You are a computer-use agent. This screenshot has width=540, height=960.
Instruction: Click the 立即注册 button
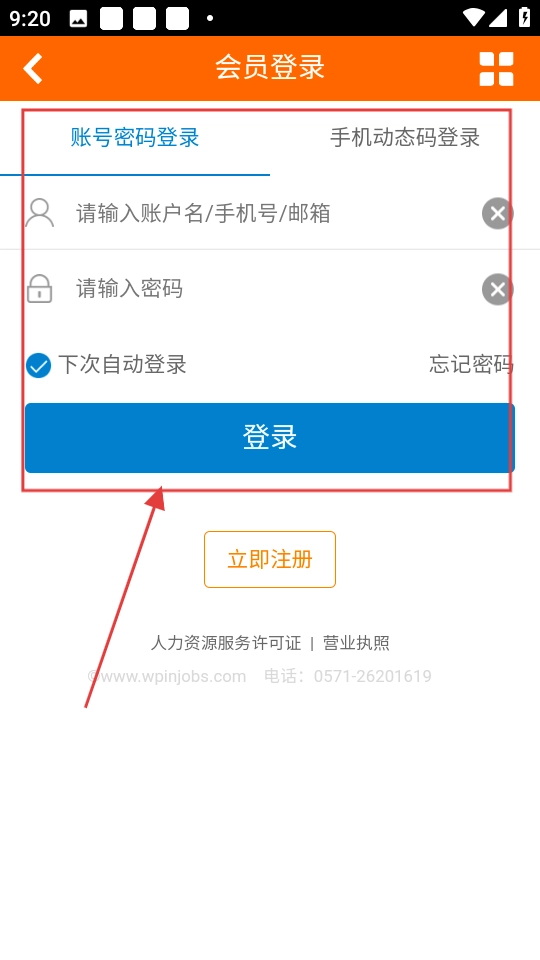point(270,560)
